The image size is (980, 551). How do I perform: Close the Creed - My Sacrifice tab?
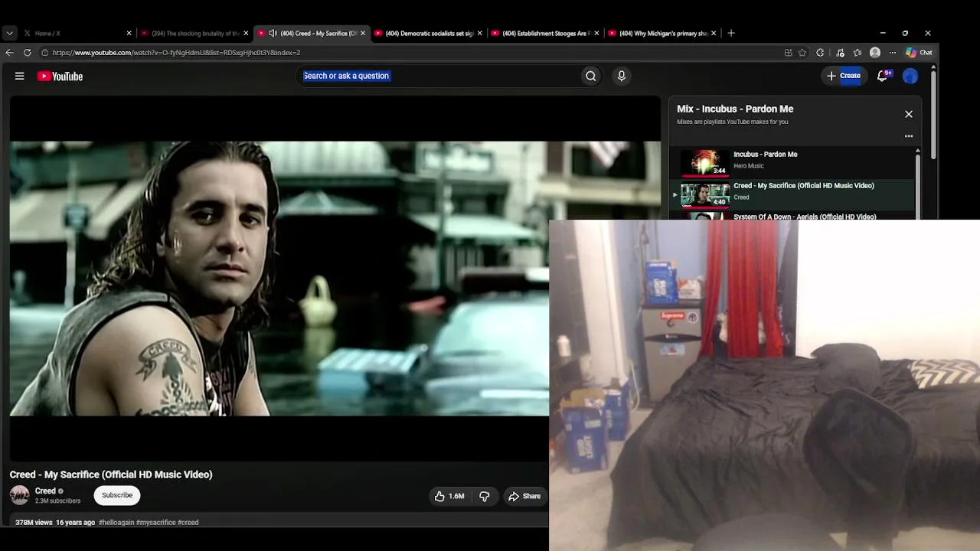[363, 33]
